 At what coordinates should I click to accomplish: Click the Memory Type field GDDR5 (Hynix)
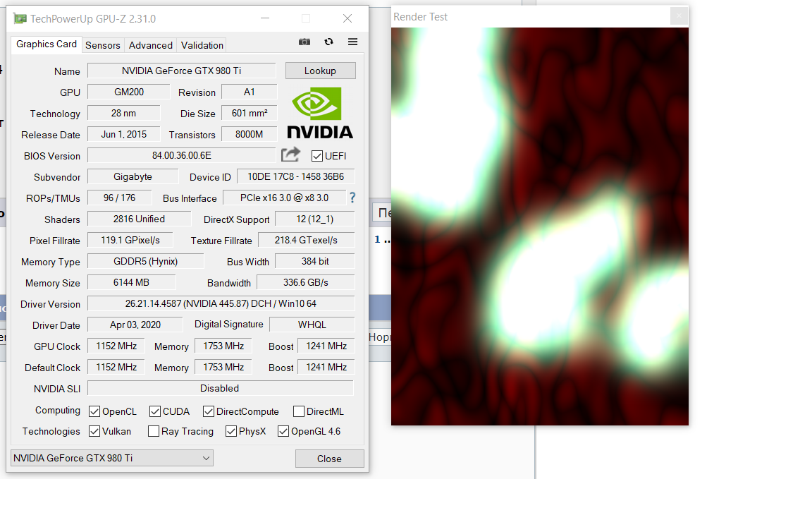coord(145,262)
